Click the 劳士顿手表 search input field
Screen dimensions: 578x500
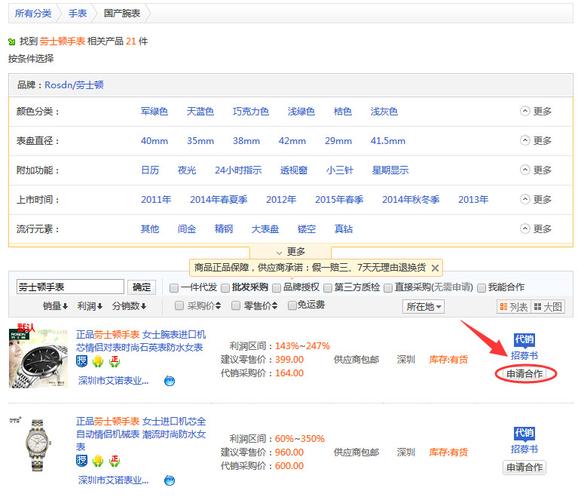point(70,287)
